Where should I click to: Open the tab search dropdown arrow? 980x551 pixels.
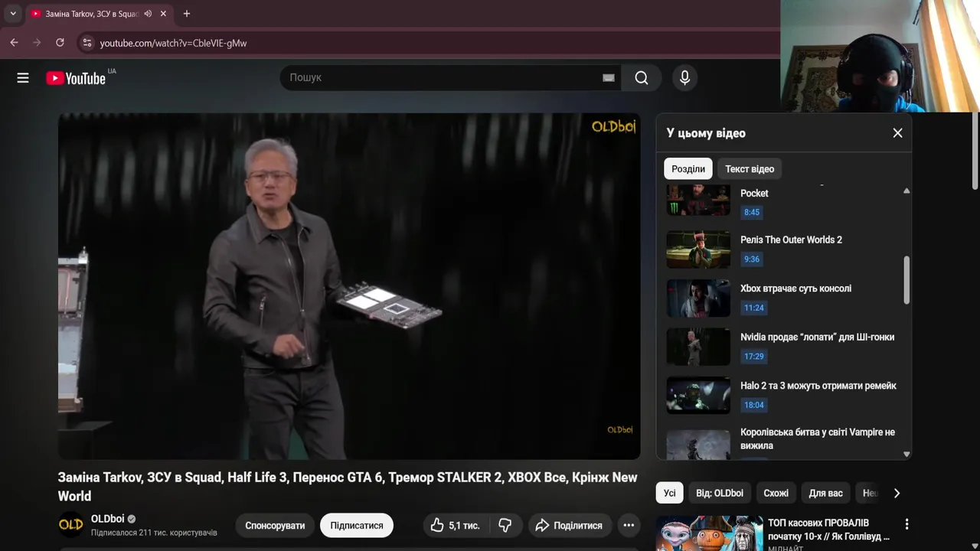click(x=13, y=14)
